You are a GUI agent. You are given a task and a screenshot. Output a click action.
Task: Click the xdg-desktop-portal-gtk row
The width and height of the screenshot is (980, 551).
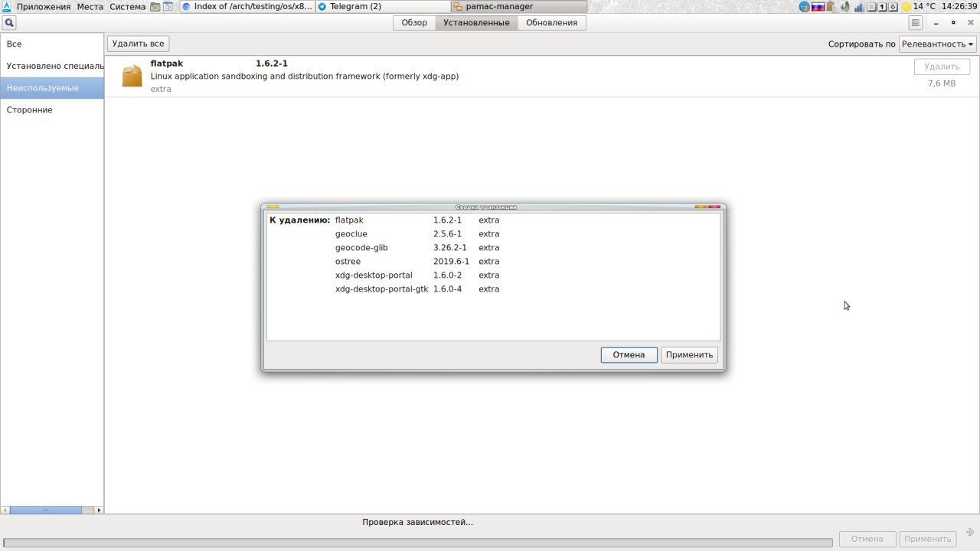pos(493,289)
